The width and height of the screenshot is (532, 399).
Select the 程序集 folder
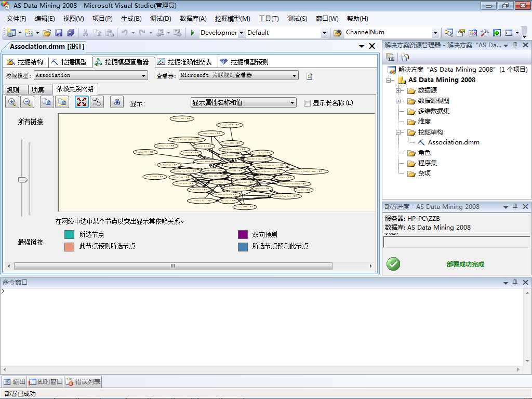(427, 163)
